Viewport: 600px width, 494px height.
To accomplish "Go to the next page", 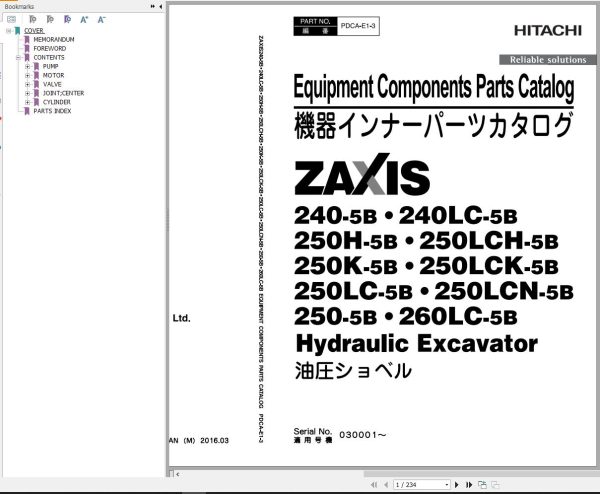I will click(x=457, y=485).
